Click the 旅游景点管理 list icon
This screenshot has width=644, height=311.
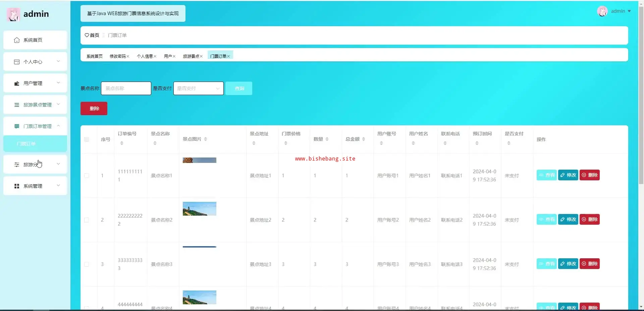(17, 105)
